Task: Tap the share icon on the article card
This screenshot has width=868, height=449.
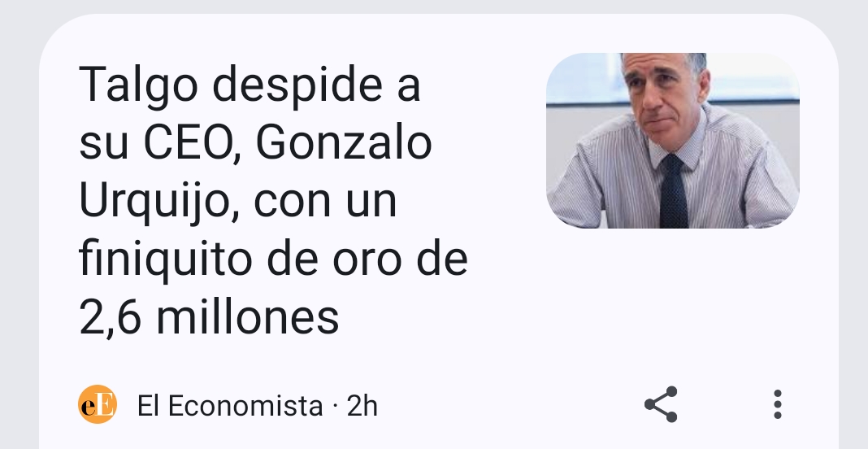Action: coord(661,404)
